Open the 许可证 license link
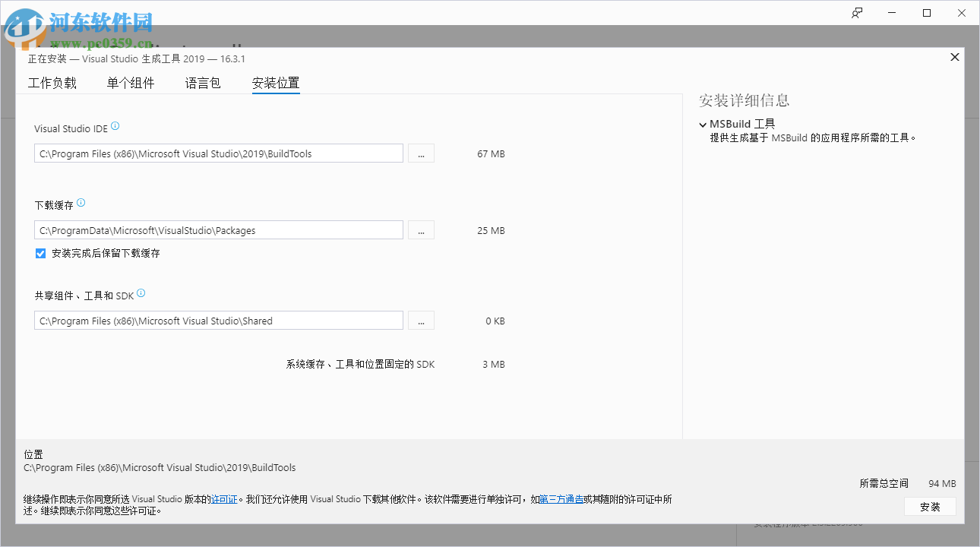The image size is (980, 547). click(224, 499)
